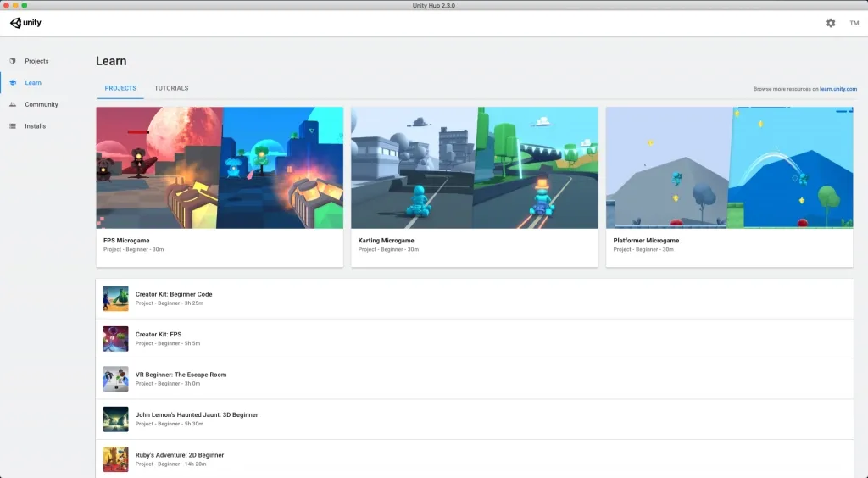Click the Projects sidebar icon
The width and height of the screenshot is (868, 478).
(12, 61)
